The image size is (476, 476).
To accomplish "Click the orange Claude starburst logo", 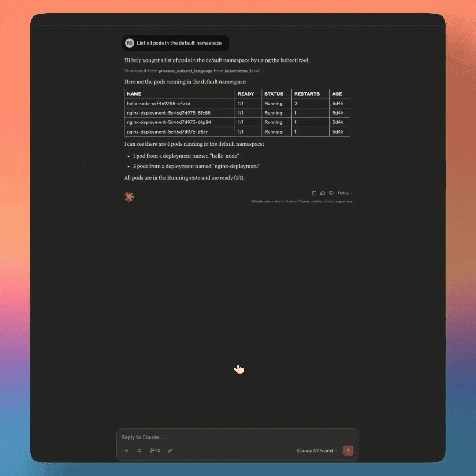I will coord(129,197).
